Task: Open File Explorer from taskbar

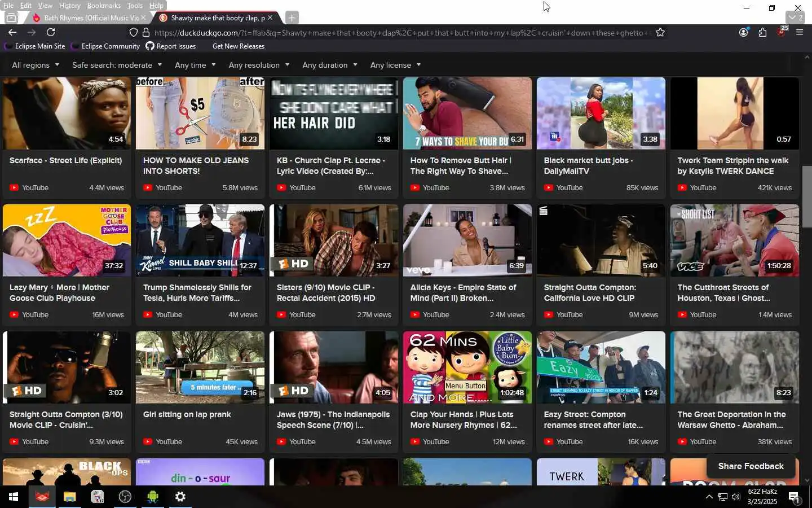Action: (69, 497)
